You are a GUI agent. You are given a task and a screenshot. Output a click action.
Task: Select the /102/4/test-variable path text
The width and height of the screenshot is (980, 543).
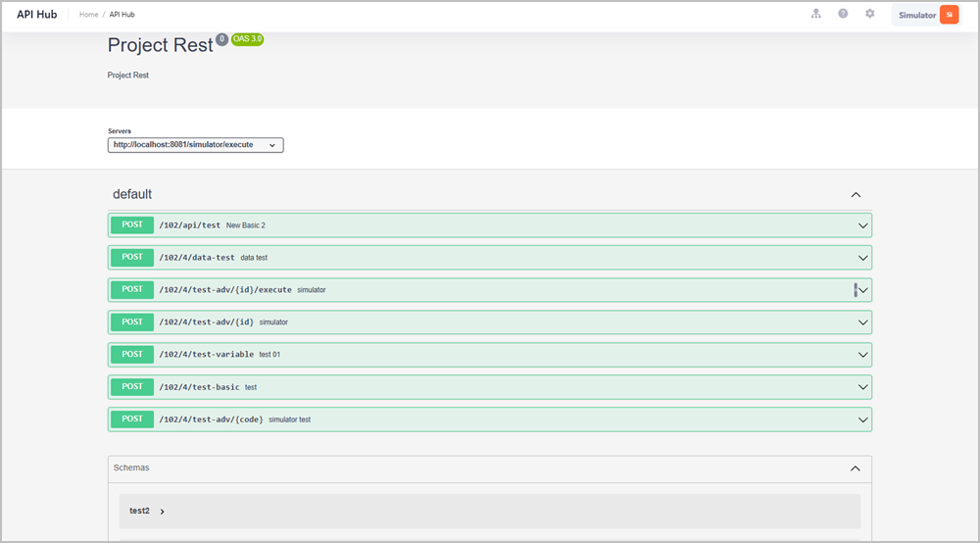pos(206,354)
